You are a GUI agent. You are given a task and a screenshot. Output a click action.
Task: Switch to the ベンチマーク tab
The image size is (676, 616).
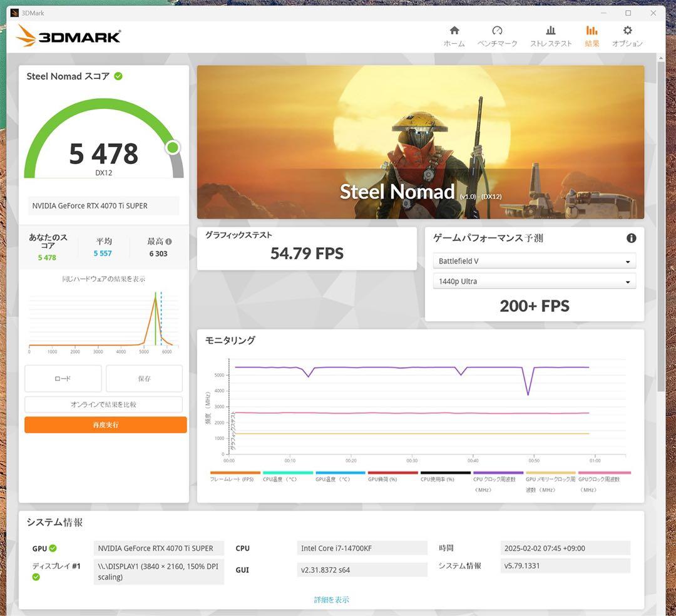tap(497, 34)
